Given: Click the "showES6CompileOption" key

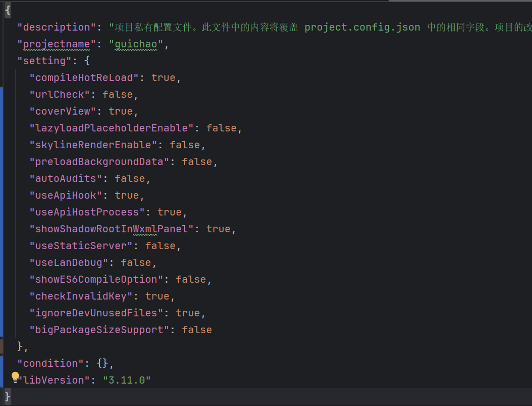Looking at the screenshot, I should [x=96, y=279].
